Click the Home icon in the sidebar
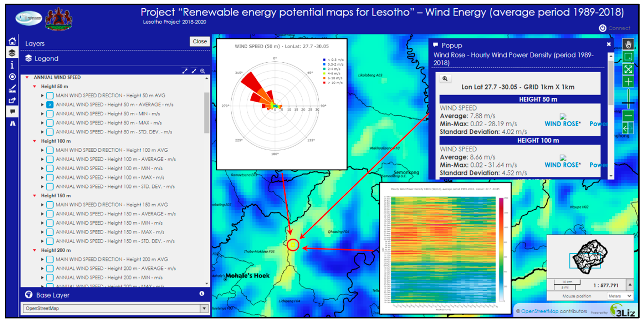 pos(12,41)
